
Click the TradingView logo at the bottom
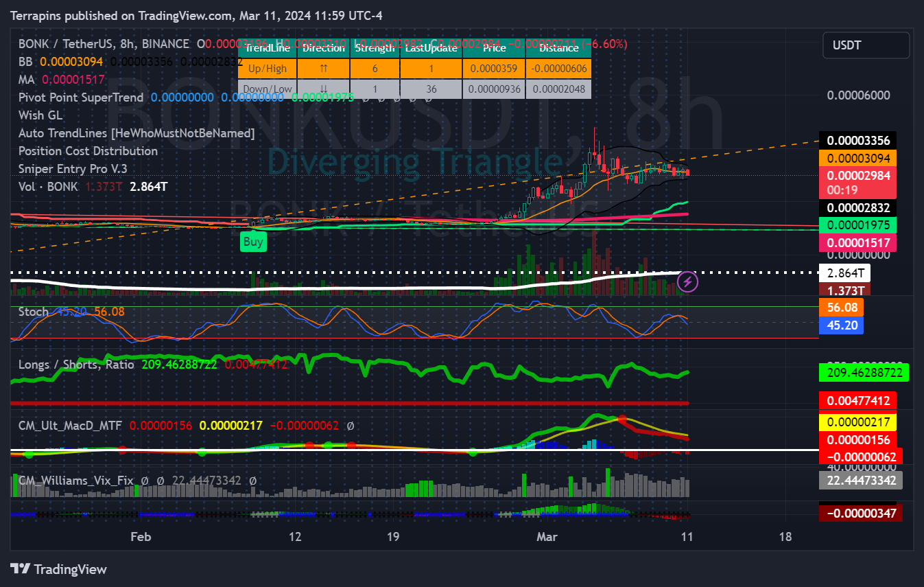coord(59,569)
